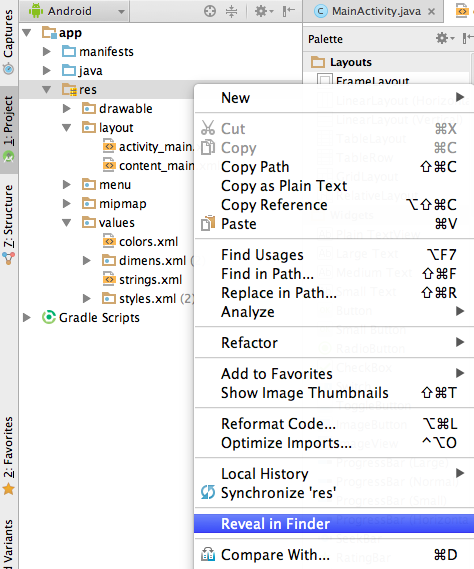Open the Add to Favorites submenu

(x=334, y=374)
